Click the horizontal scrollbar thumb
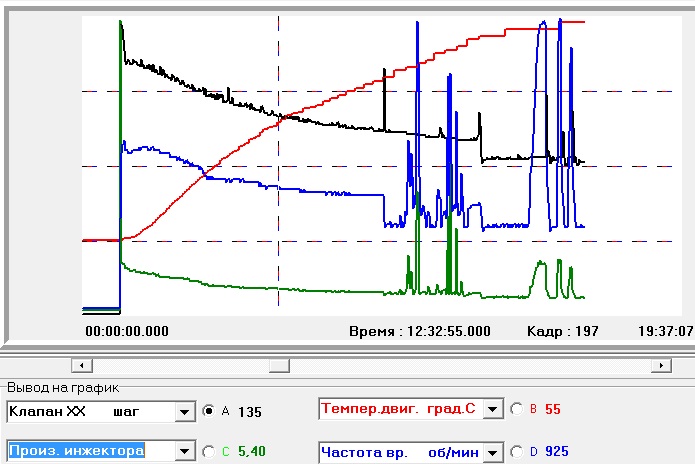Viewport: 695px width, 464px height. (278, 365)
